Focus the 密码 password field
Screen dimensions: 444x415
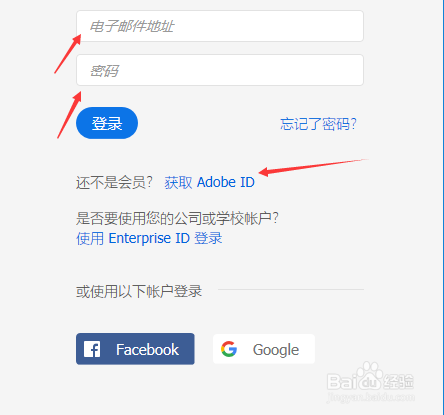(x=220, y=70)
